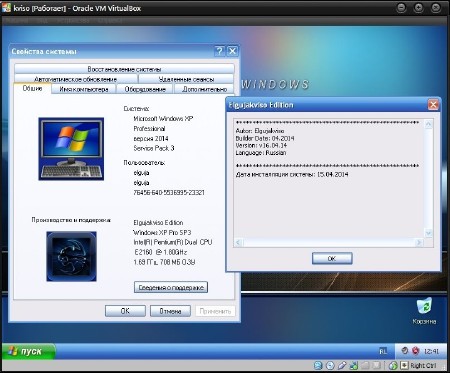
Task: Click scroll right arrow in Elgujakviso text box
Action: coord(419,242)
